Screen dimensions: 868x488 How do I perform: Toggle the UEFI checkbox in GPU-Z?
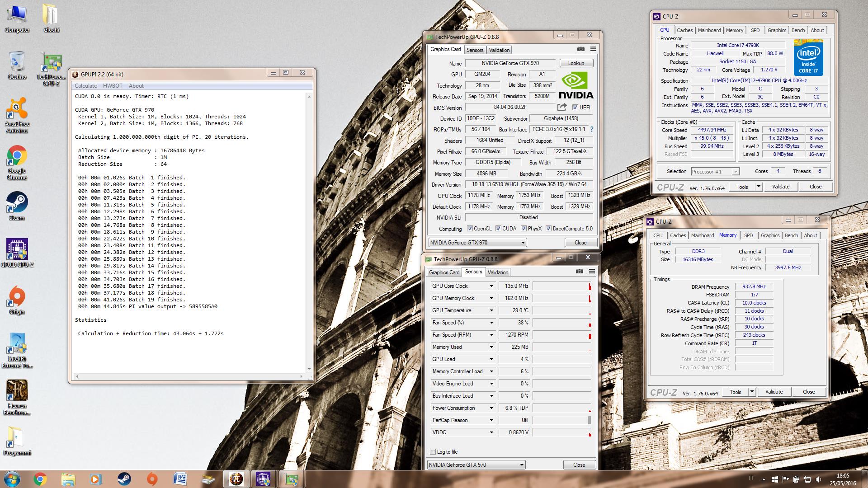point(575,108)
